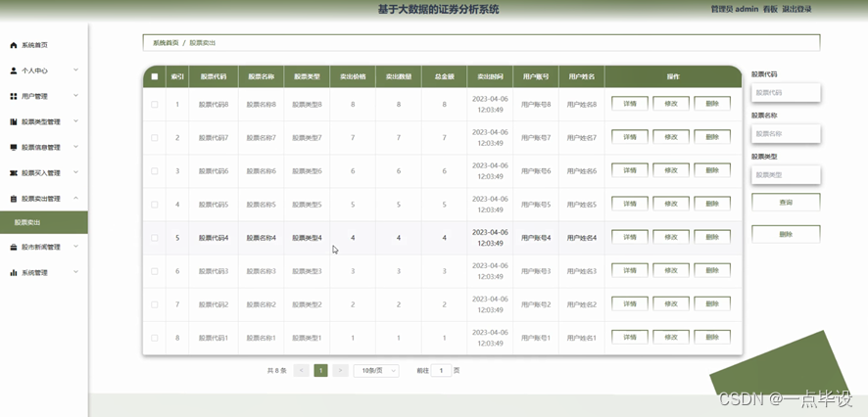Click the icon beside 股票买入管理
Image resolution: width=868 pixels, height=417 pixels.
(14, 173)
